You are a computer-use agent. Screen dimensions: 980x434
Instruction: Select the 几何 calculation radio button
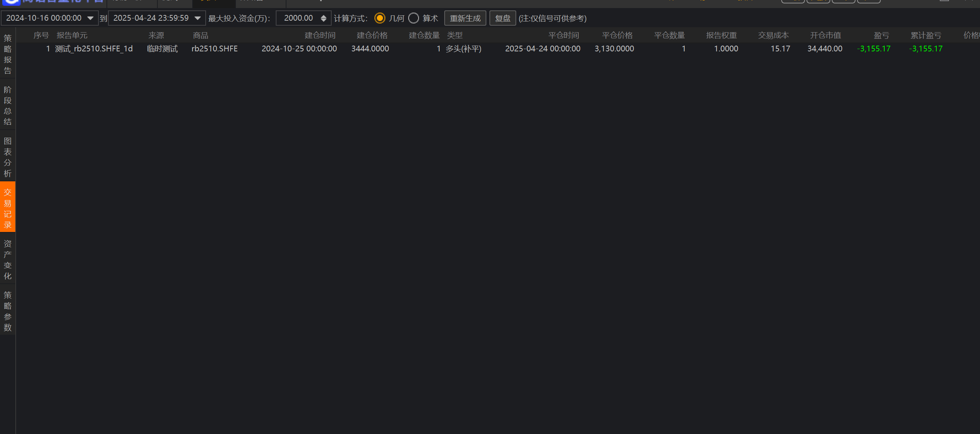tap(380, 18)
